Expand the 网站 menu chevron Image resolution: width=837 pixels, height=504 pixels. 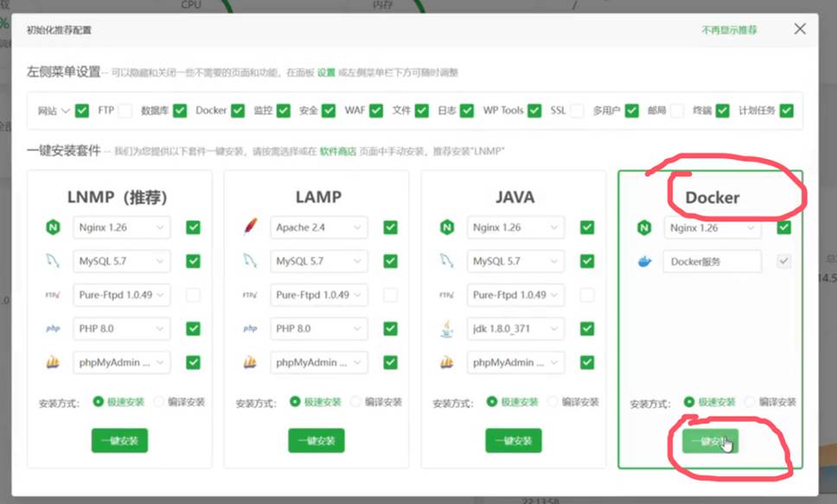[66, 111]
